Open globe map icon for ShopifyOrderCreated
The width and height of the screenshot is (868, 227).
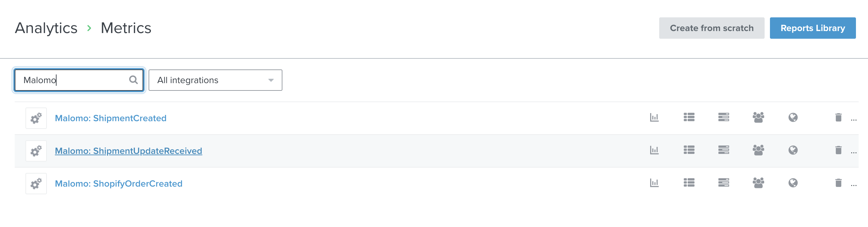(793, 183)
